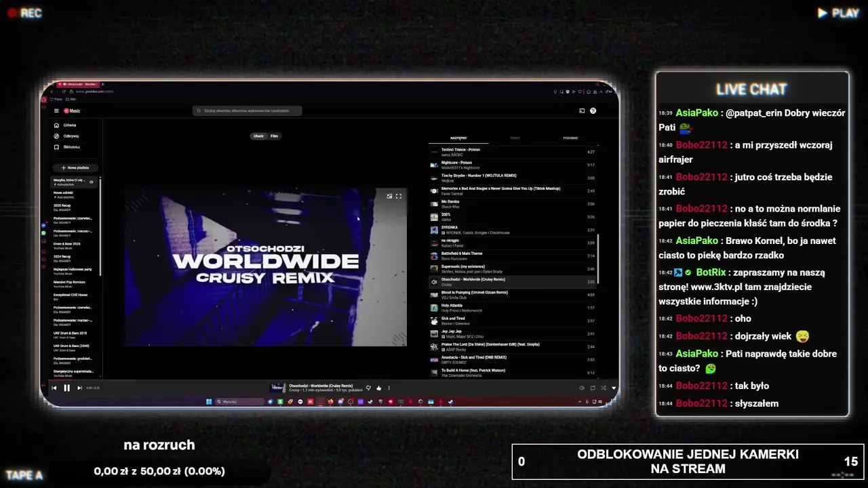
Task: Play Jep Jep Jep from queue
Action: point(513,333)
